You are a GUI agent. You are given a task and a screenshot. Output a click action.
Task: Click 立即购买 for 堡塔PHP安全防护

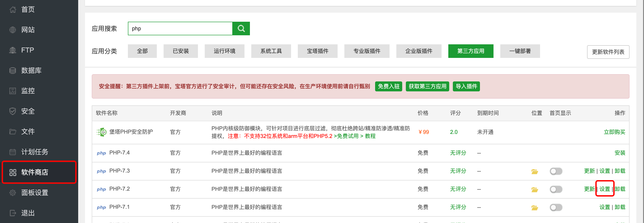click(614, 132)
